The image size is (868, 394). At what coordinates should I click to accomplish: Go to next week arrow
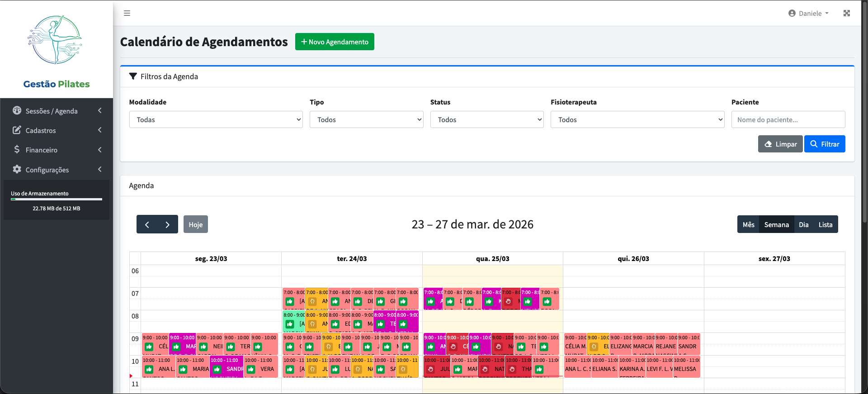[x=167, y=224]
